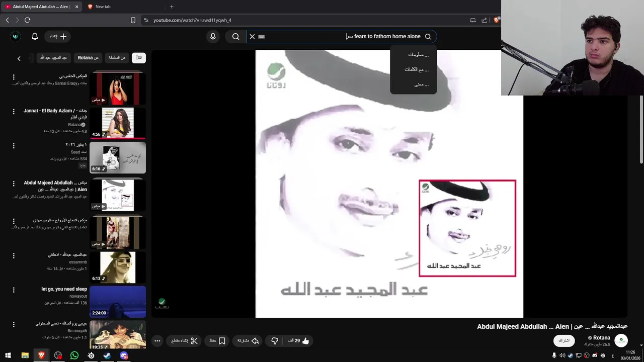The image size is (644, 362).
Task: Open the 19:35 video thumbnail by Bo muqai6
Action: tap(118, 335)
